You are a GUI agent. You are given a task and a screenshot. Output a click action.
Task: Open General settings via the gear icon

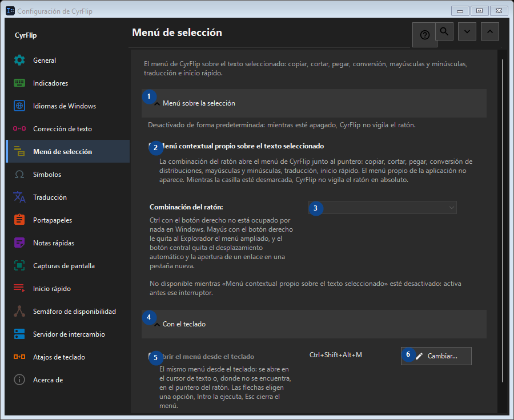19,60
